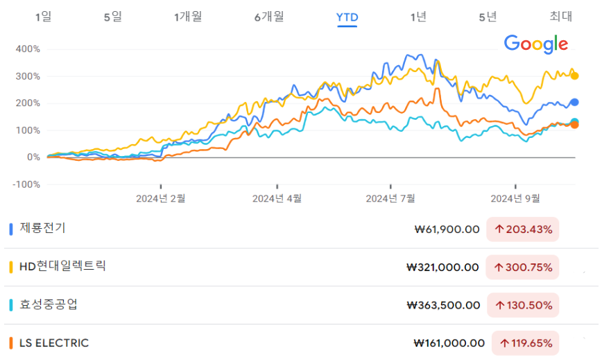
Task: Click the 2024년 9월 axis label
Action: pyautogui.click(x=515, y=198)
